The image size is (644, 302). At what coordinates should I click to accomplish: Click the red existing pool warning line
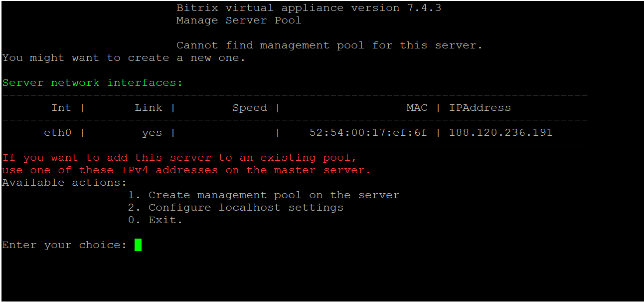pos(180,158)
